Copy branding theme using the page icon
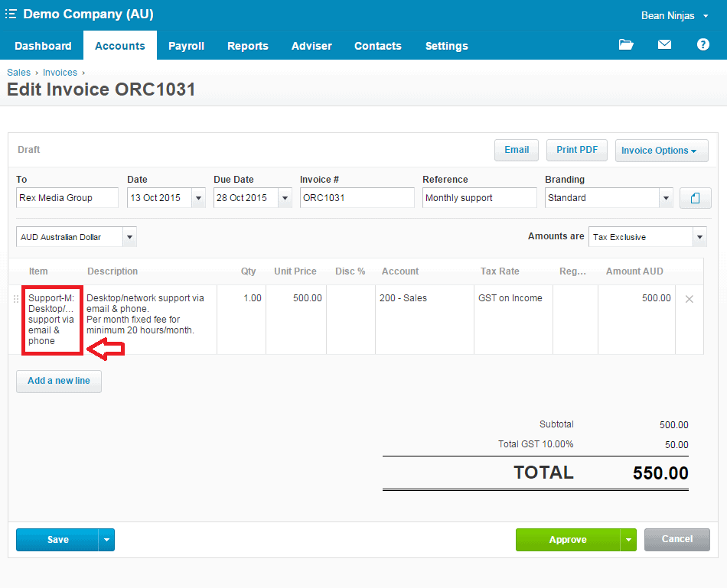 click(x=695, y=197)
